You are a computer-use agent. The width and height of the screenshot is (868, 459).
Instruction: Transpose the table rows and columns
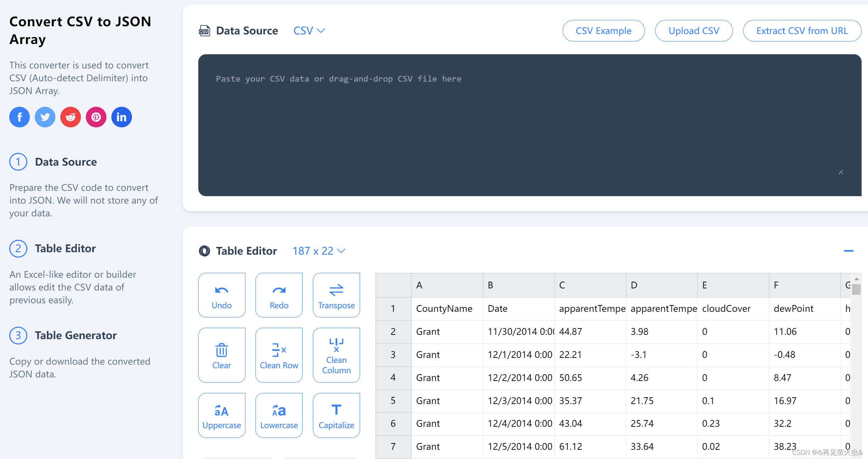pos(336,295)
